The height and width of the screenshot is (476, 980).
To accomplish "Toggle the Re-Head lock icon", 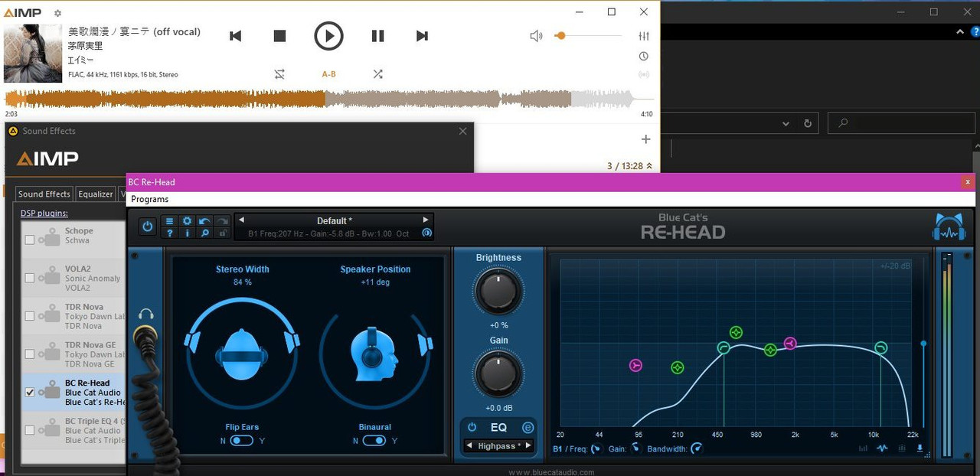I will (222, 233).
